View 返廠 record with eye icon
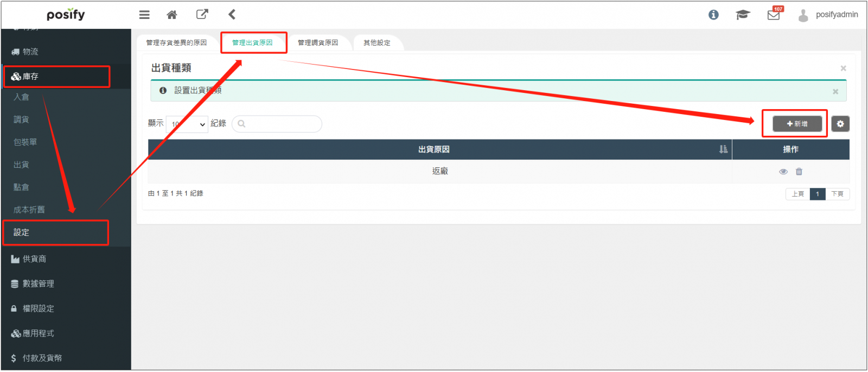 click(783, 172)
